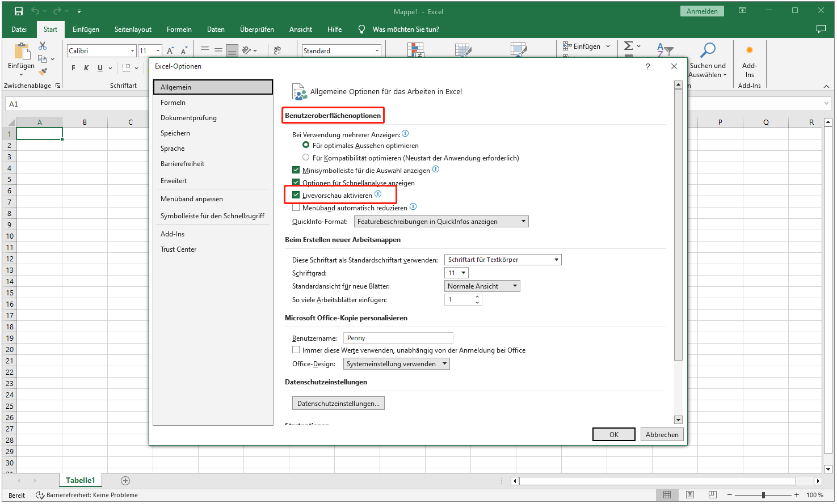
Task: Uncheck Optionen für Schnellanalyse anzeigen
Action: coord(296,183)
